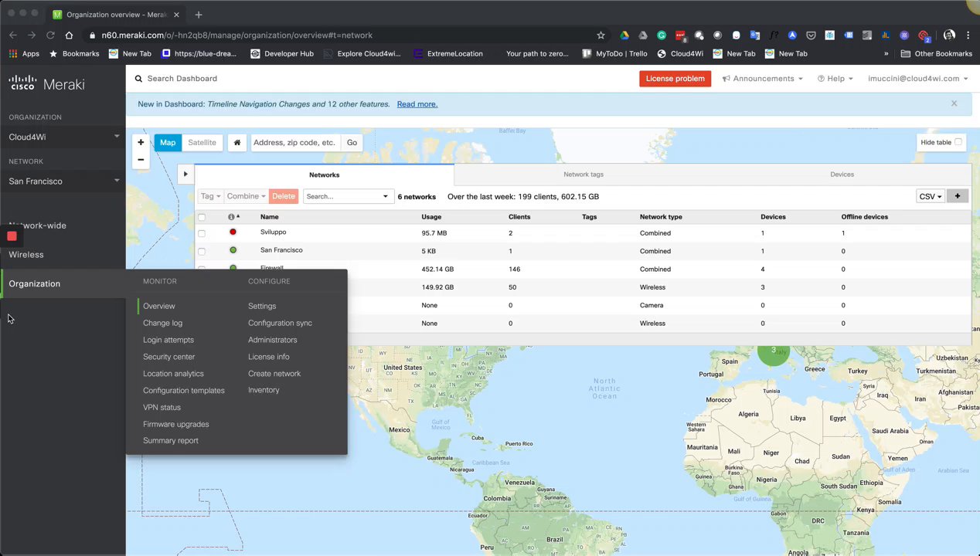Open the Wireless sidebar section
Image resolution: width=980 pixels, height=556 pixels.
[x=26, y=255]
